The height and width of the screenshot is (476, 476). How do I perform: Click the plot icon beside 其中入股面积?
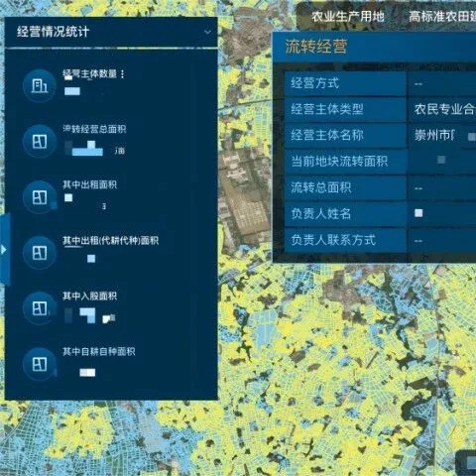coord(40,308)
